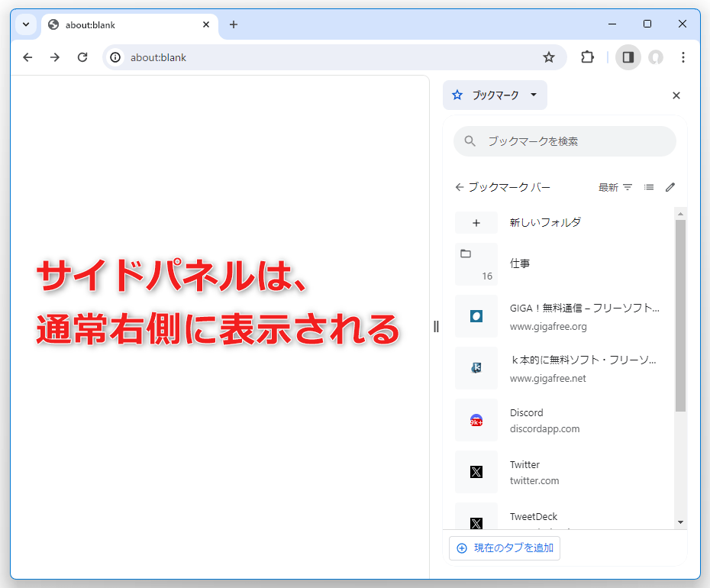Click 現在のタブを追加 button
Image resolution: width=710 pixels, height=588 pixels.
pyautogui.click(x=505, y=548)
